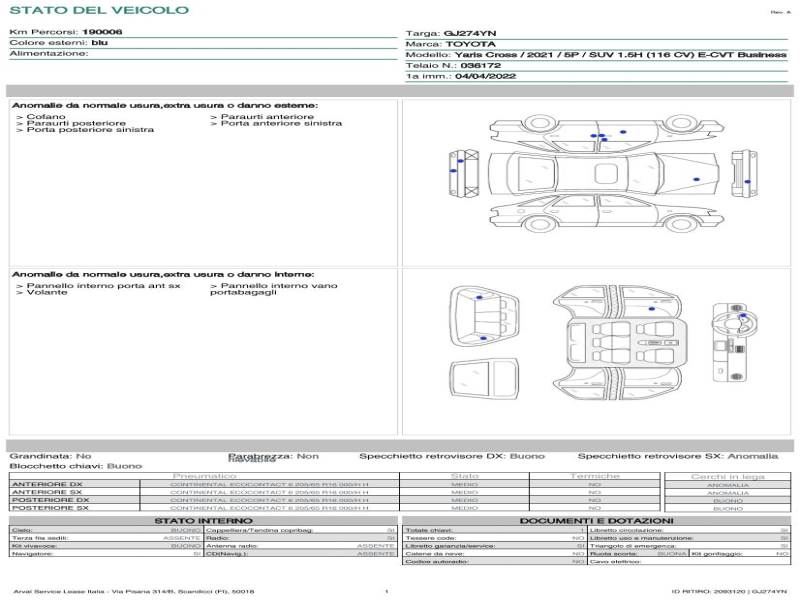Click the luggage compartment diagram with blue dots

click(x=484, y=316)
